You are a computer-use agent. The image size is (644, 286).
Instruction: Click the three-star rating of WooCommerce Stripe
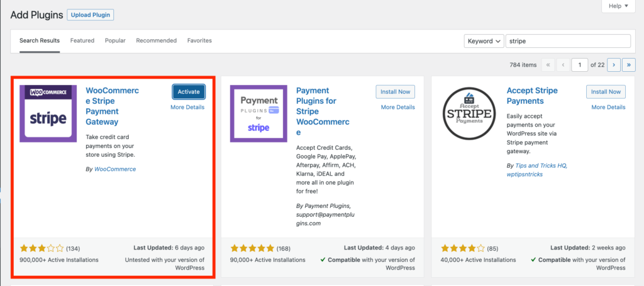point(42,248)
